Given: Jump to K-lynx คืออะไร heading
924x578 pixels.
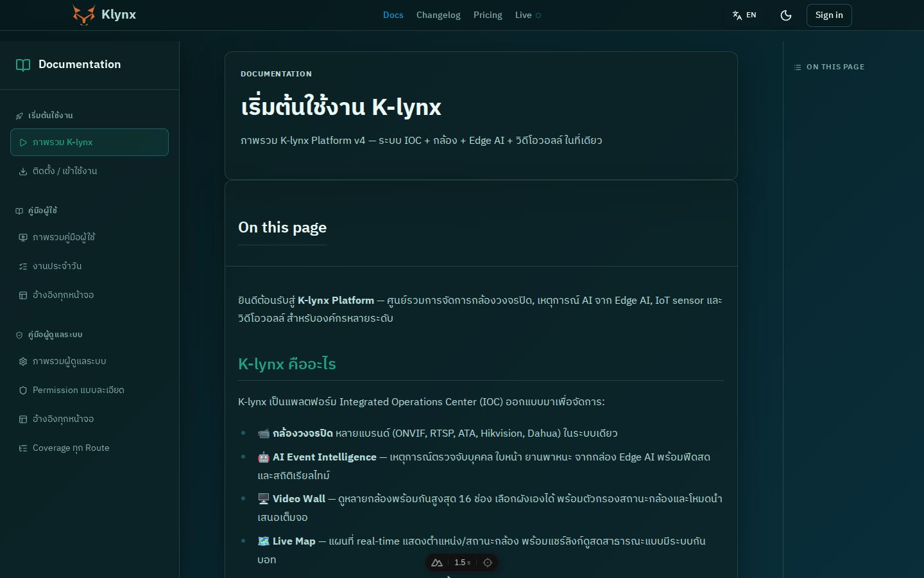Looking at the screenshot, I should pyautogui.click(x=287, y=363).
